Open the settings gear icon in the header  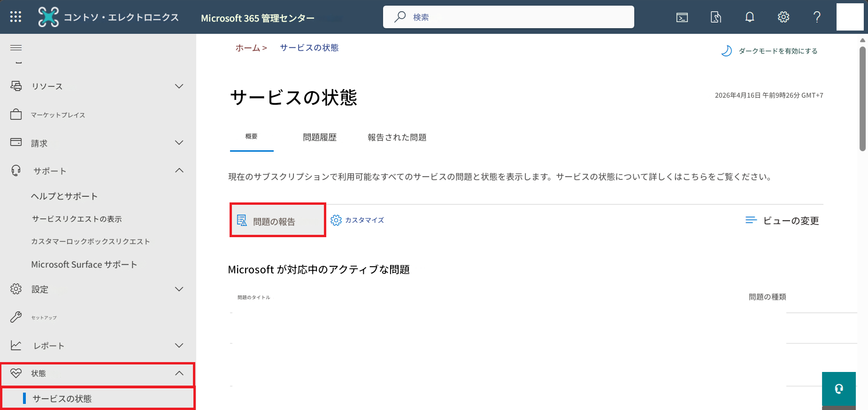coord(784,17)
